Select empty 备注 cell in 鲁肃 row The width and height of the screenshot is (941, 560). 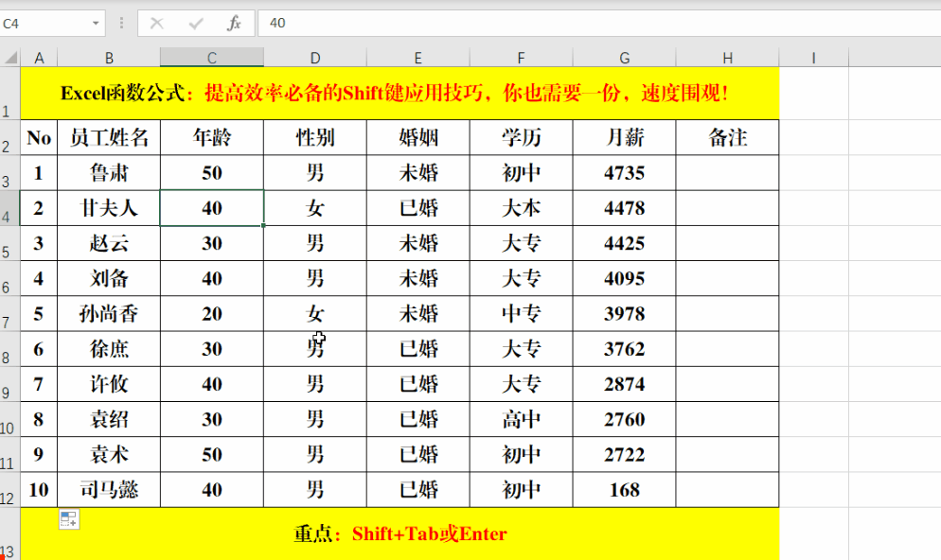pos(728,173)
